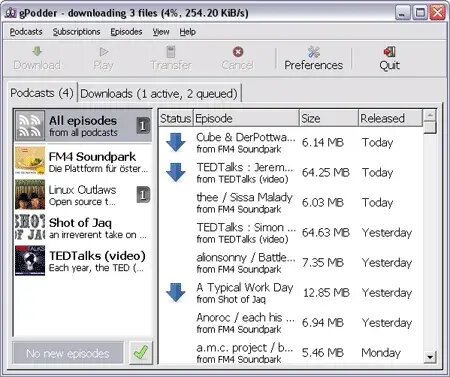Sort by the Episode column header
450x377 pixels.
coord(246,118)
